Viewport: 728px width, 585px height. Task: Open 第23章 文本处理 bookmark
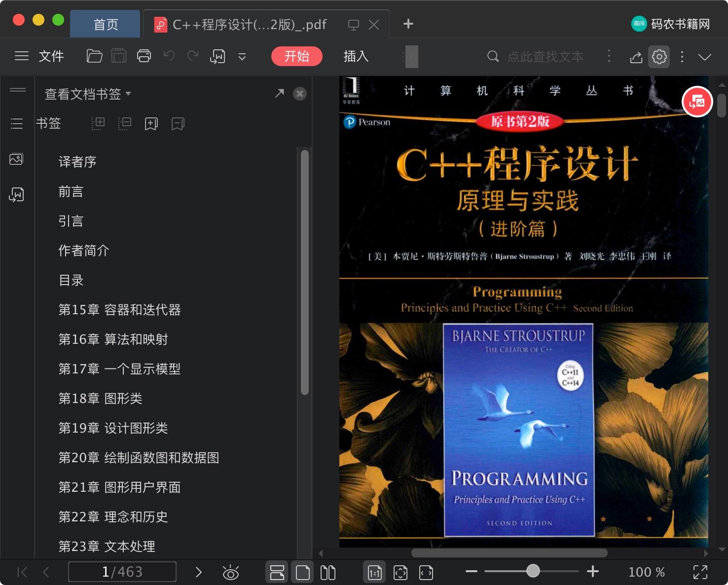tap(107, 547)
